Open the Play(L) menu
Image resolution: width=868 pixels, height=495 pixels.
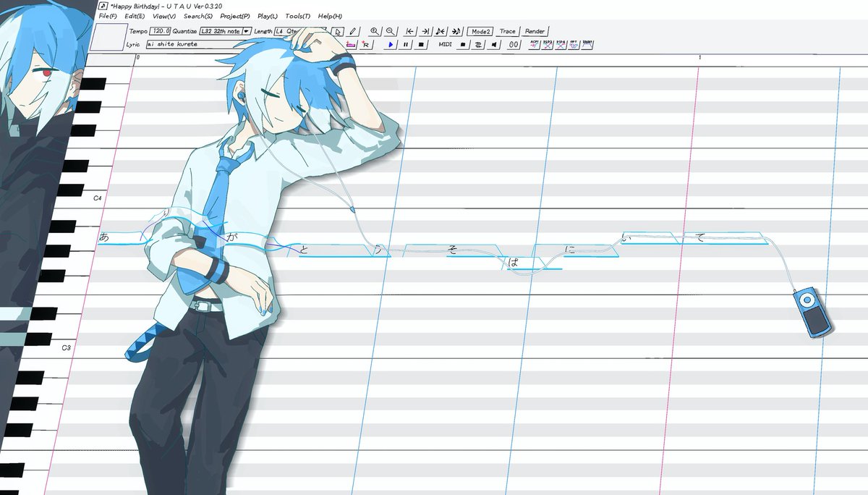point(268,16)
